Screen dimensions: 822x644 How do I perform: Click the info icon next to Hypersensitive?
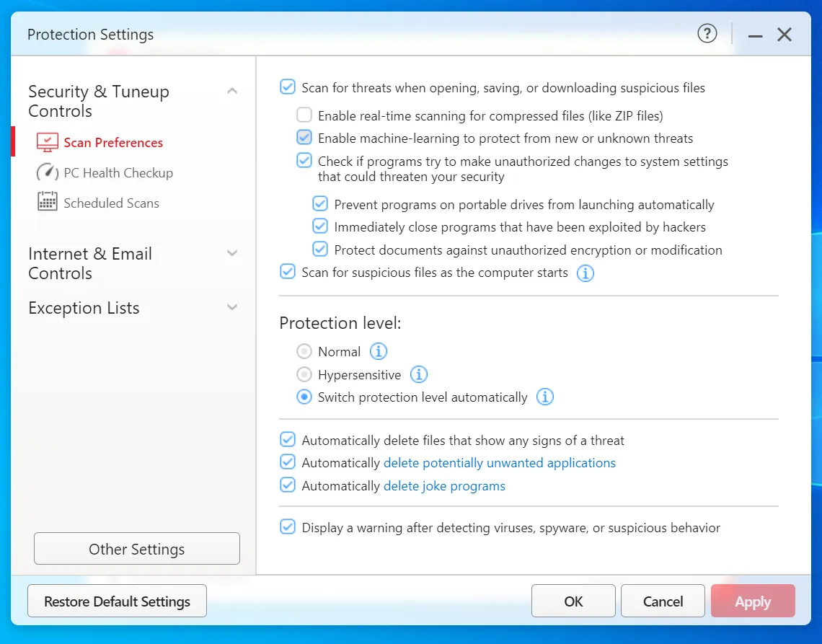pyautogui.click(x=419, y=374)
